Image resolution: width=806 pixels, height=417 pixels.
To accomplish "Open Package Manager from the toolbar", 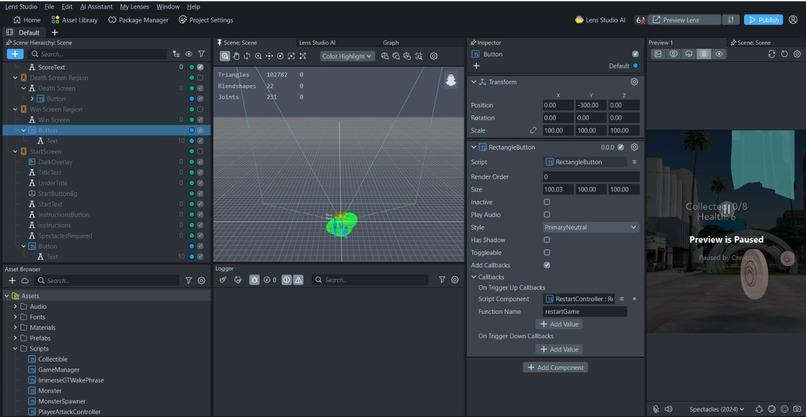I will point(138,20).
